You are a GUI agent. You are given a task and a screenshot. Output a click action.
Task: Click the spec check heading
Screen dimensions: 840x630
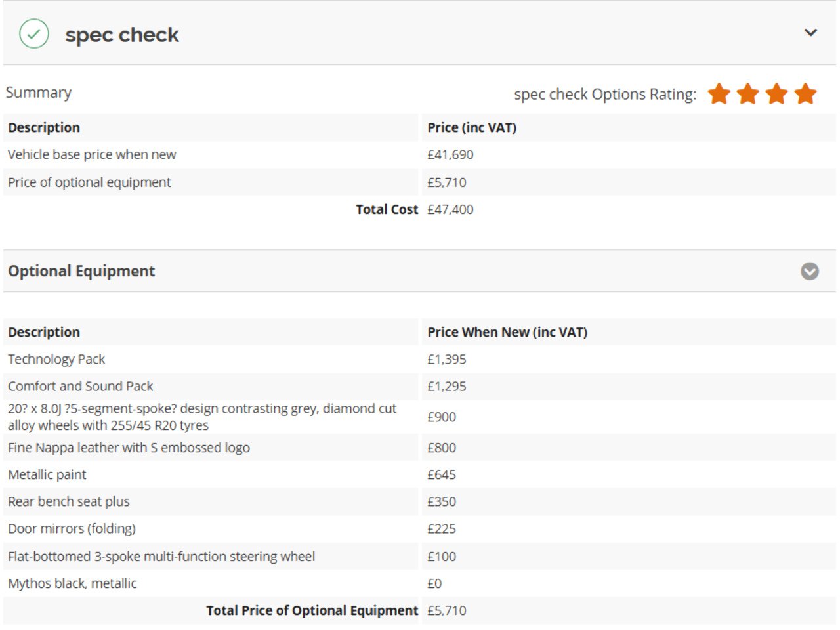pos(121,35)
